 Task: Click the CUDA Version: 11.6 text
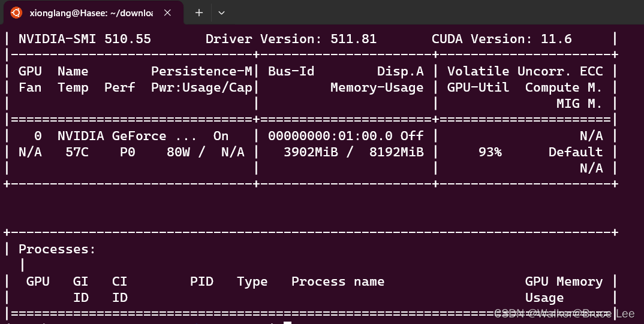tap(501, 39)
